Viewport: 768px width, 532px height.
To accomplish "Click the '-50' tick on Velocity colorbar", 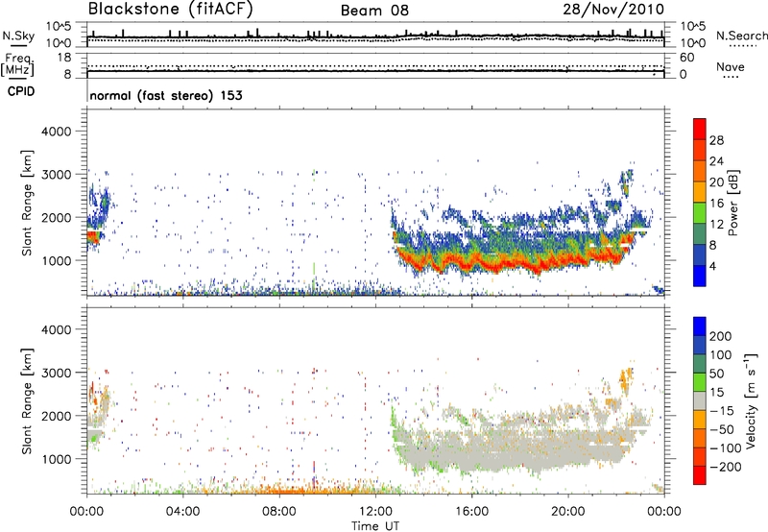I will [722, 429].
